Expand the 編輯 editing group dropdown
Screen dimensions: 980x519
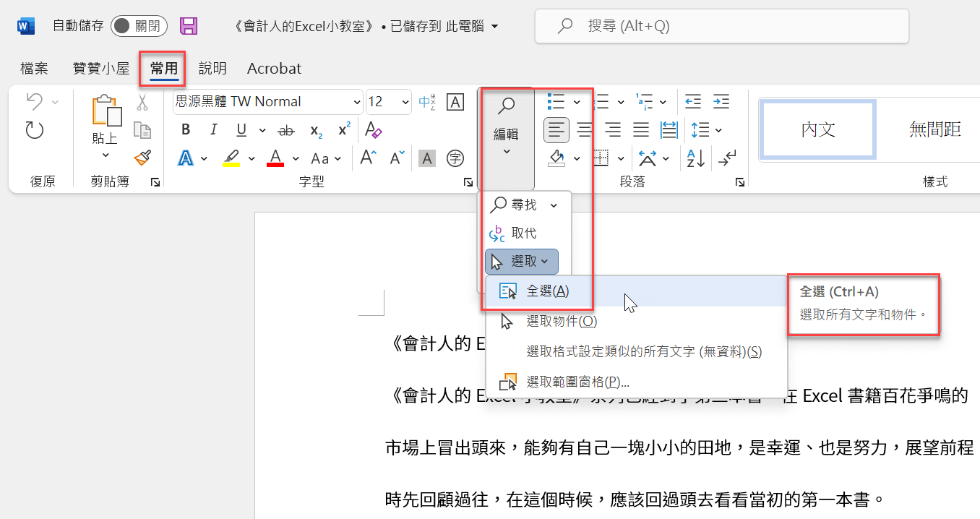[x=506, y=139]
